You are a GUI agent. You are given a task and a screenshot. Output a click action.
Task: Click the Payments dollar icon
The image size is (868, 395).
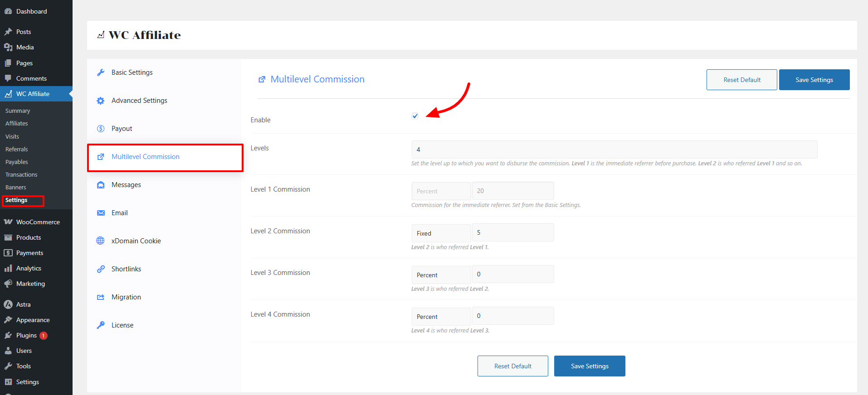pyautogui.click(x=8, y=253)
